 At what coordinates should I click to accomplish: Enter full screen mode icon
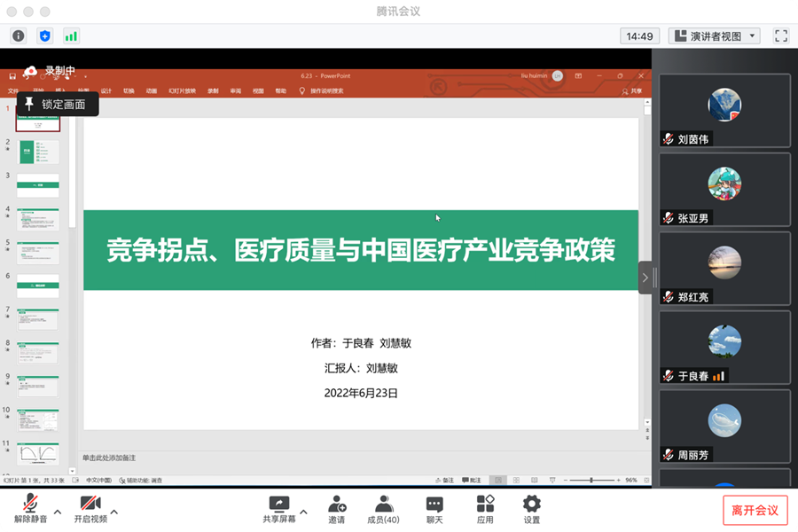coord(780,36)
